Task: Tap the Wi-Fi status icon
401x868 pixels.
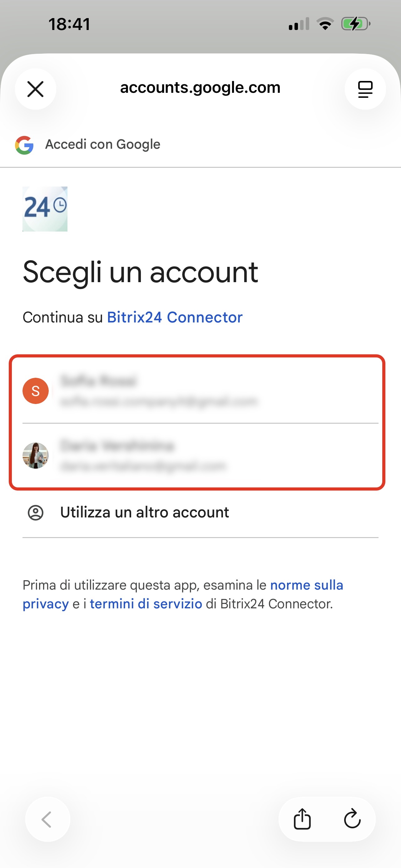Action: (x=325, y=24)
